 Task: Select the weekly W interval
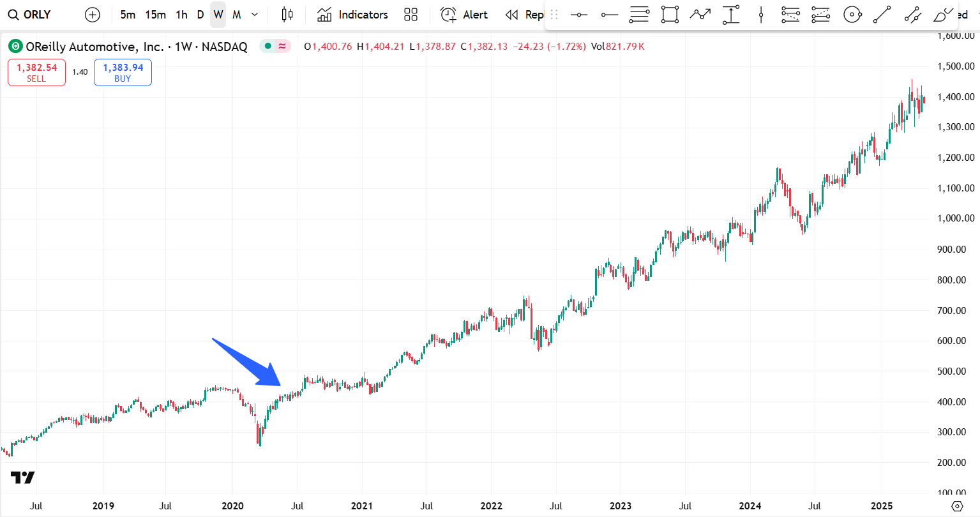[x=218, y=14]
